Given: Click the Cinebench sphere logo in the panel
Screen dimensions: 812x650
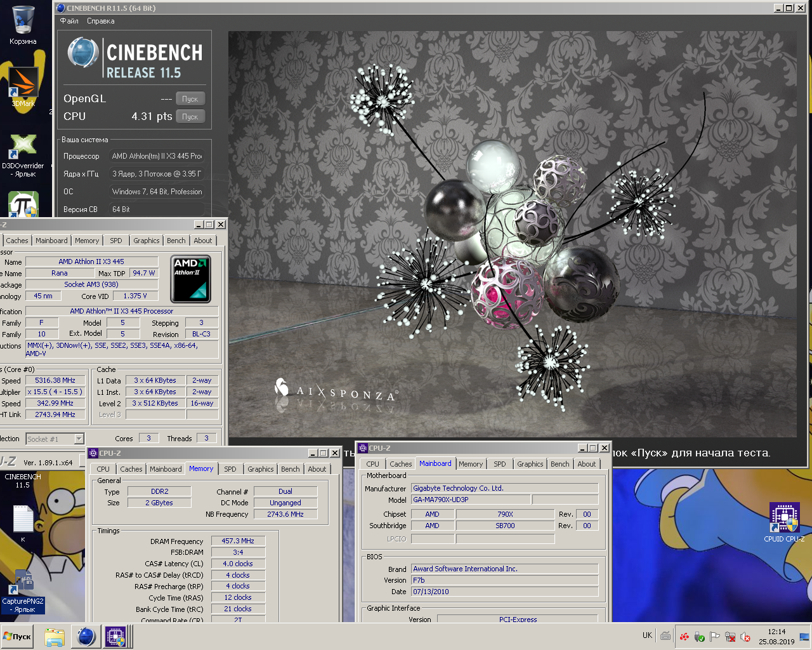Looking at the screenshot, I should pos(82,53).
